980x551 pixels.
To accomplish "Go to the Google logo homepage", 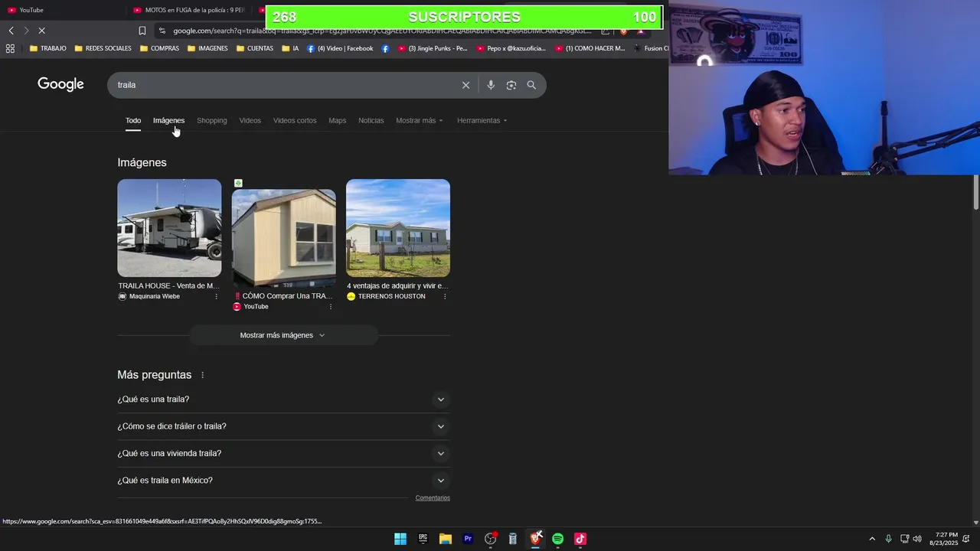I will (60, 84).
